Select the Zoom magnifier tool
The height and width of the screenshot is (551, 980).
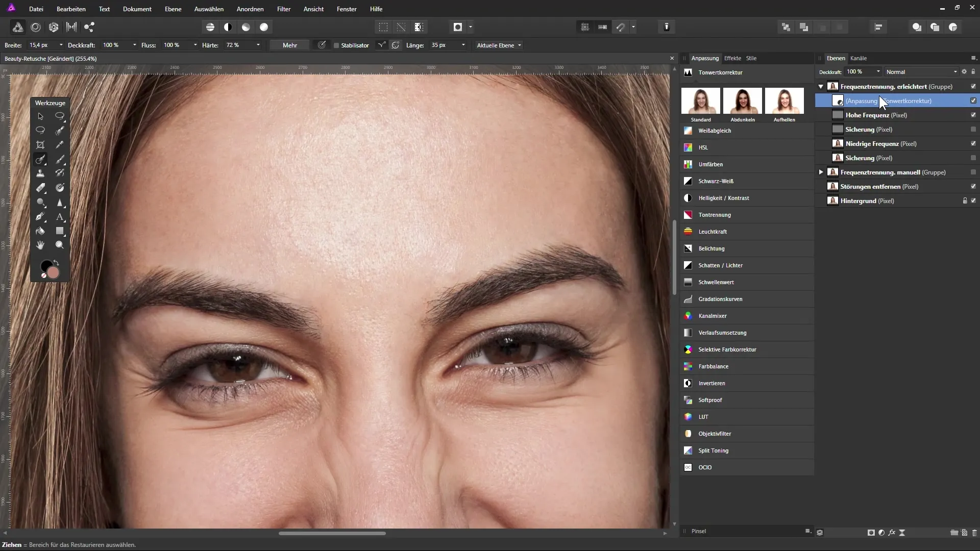coord(60,245)
